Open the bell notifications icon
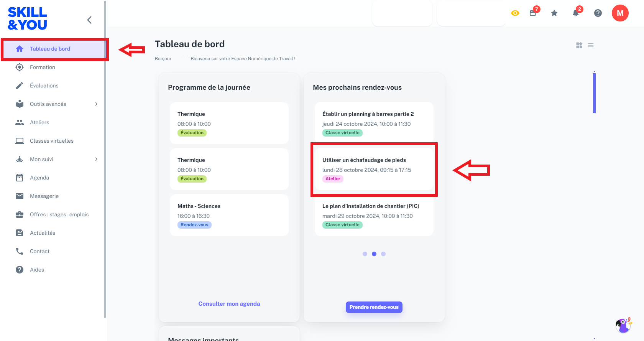 [x=576, y=13]
